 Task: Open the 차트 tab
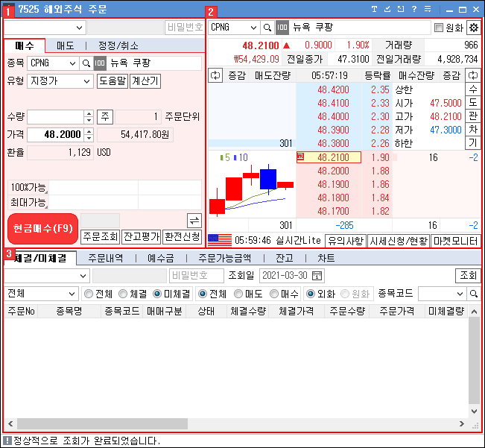(326, 258)
